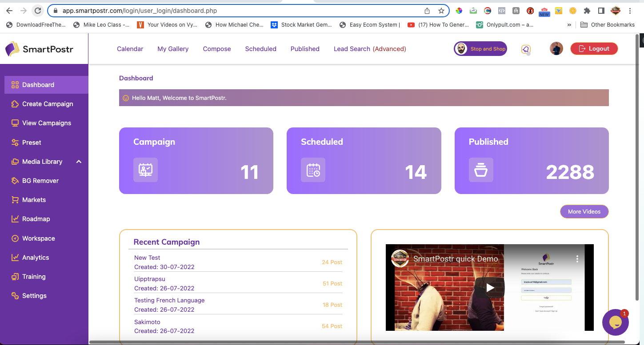Screen dimensions: 644x345
Task: Click the Workspace compass icon
Action: coord(15,238)
